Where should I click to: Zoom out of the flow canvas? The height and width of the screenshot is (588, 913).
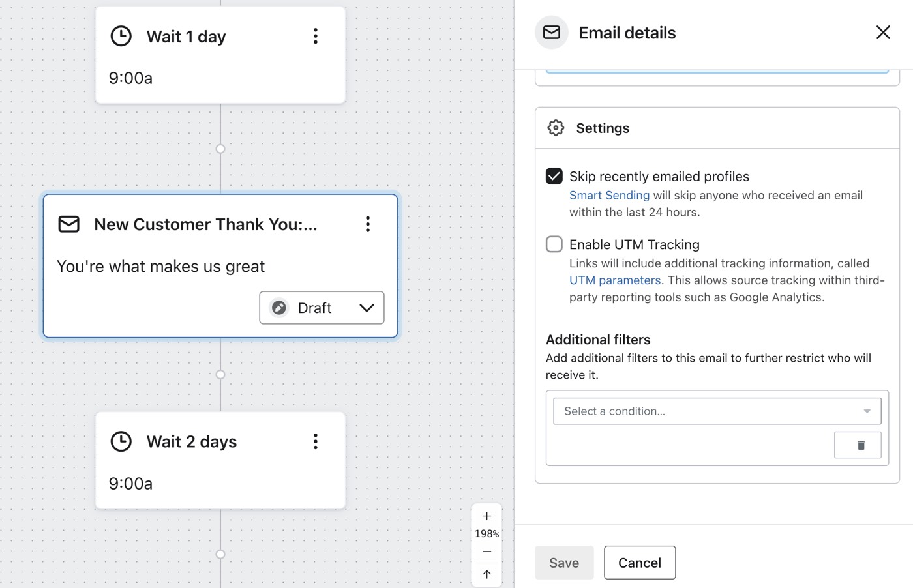(x=486, y=551)
